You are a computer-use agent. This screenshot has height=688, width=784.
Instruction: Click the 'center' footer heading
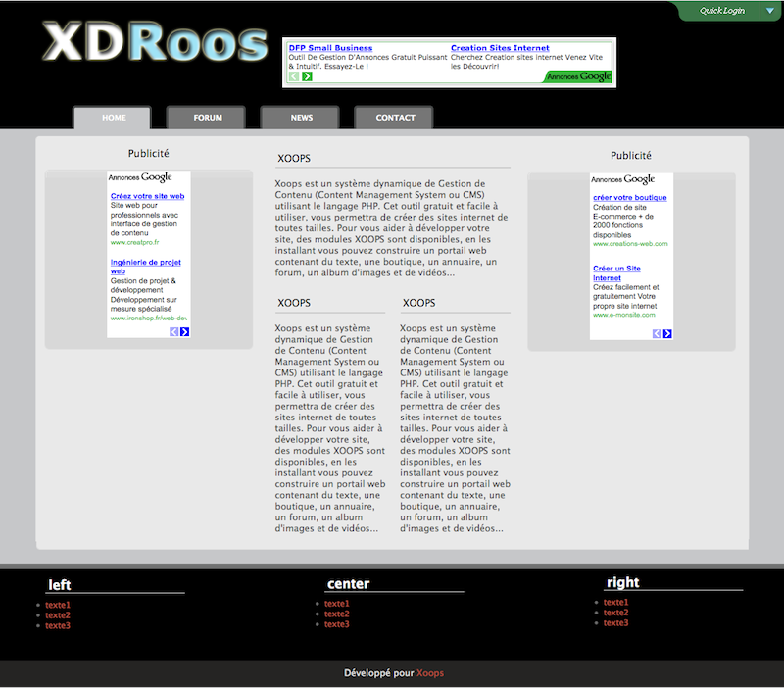click(x=349, y=583)
